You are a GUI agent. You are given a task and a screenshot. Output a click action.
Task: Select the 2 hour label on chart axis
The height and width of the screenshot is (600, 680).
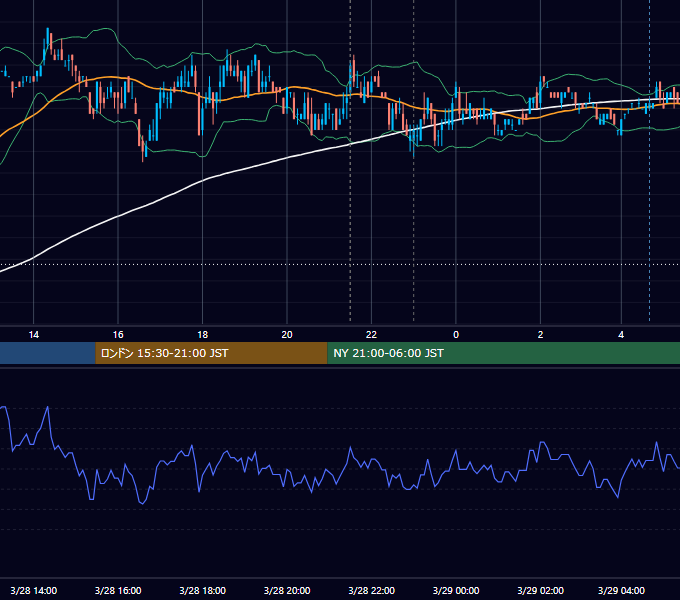[540, 335]
